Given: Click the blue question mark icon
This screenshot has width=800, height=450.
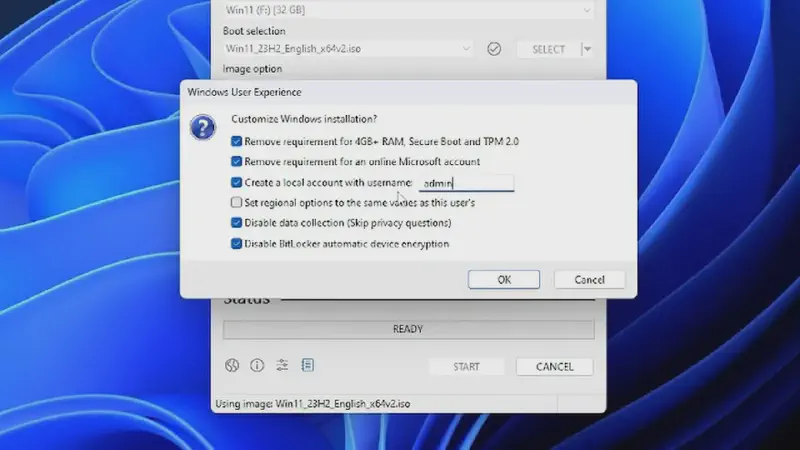Looking at the screenshot, I should pyautogui.click(x=204, y=128).
